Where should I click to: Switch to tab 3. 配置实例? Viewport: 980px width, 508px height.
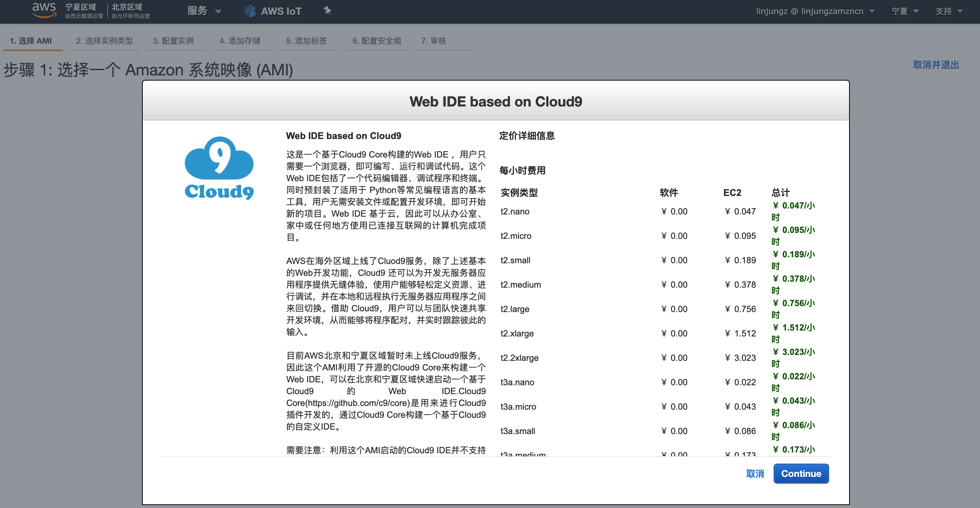pos(173,41)
